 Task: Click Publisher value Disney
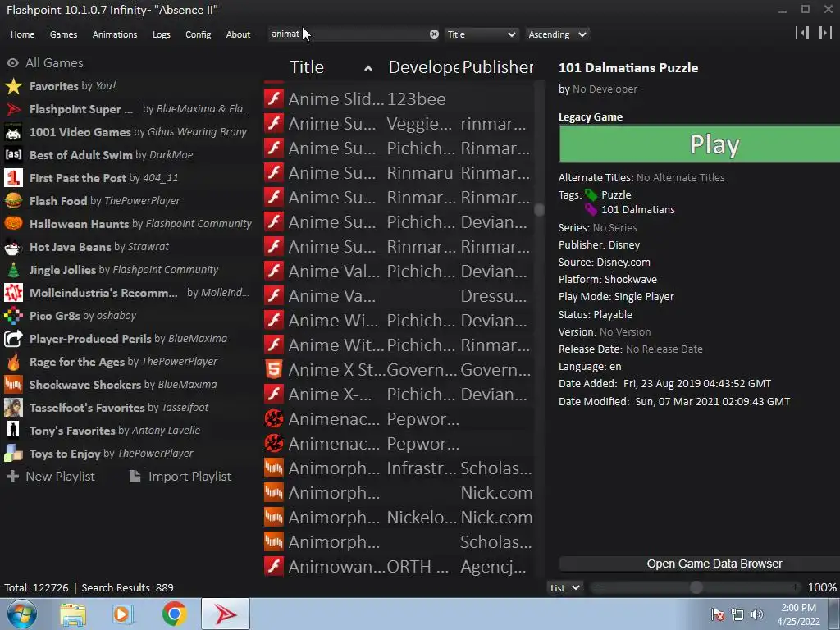pyautogui.click(x=624, y=244)
